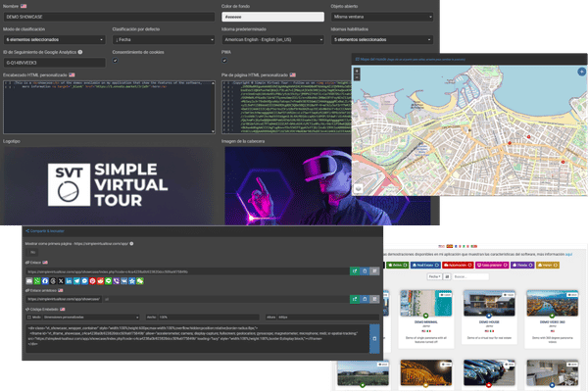
Task: Toggle Consentimiento de cookies checkbox
Action: [x=115, y=61]
